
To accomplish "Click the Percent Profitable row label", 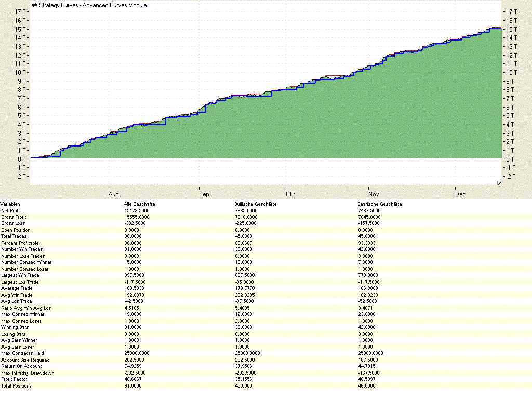I will [x=20, y=243].
